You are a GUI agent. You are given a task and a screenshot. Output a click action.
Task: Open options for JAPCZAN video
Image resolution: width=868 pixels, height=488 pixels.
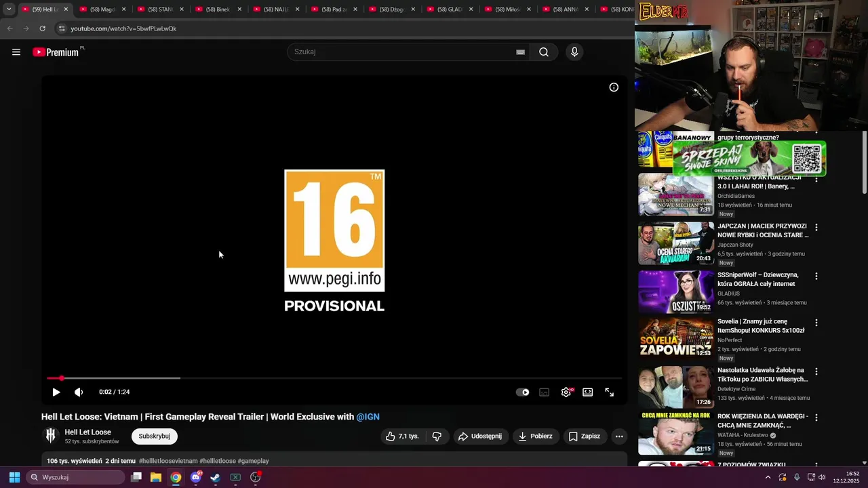pos(816,228)
